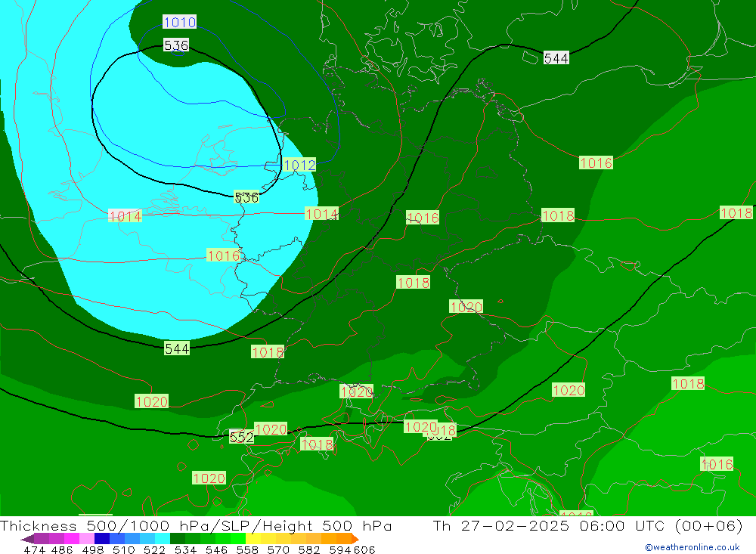
Task: Select legend value 546
Action: [x=216, y=549]
